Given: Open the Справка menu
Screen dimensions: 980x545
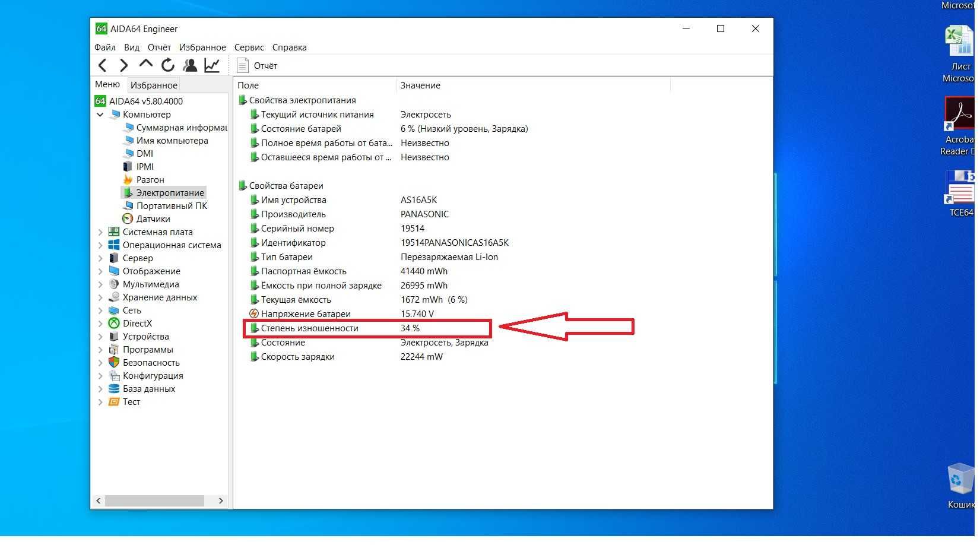Looking at the screenshot, I should click(x=290, y=47).
